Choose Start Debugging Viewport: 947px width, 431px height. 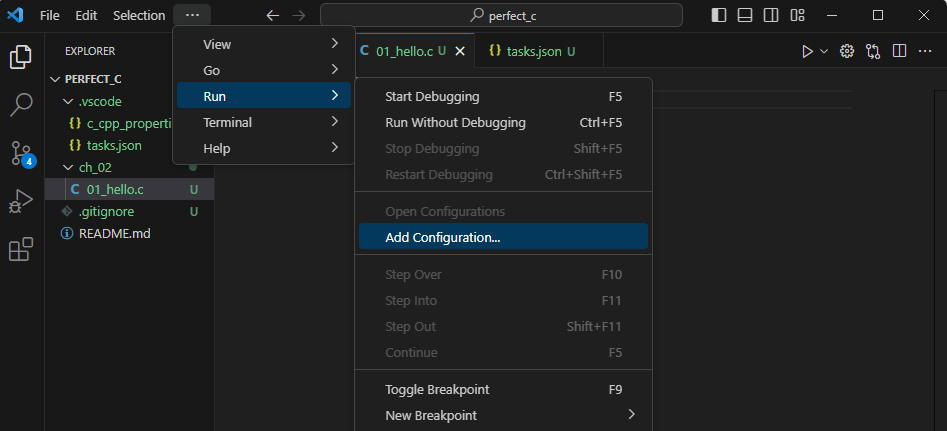click(503, 97)
